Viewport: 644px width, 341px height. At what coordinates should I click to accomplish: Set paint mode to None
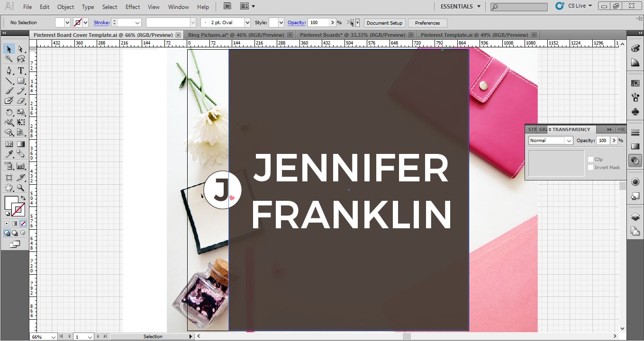click(x=22, y=224)
